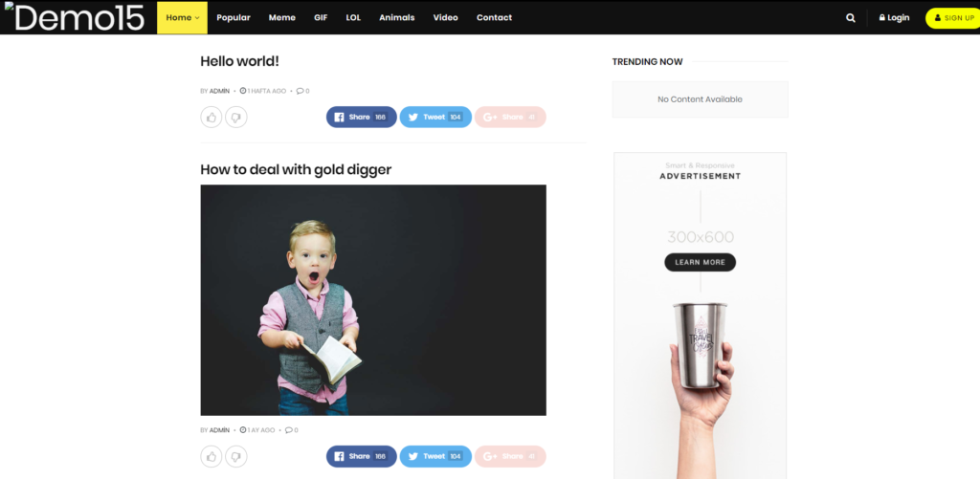Open the Popular menu item
The width and height of the screenshot is (980, 479).
coord(234,17)
